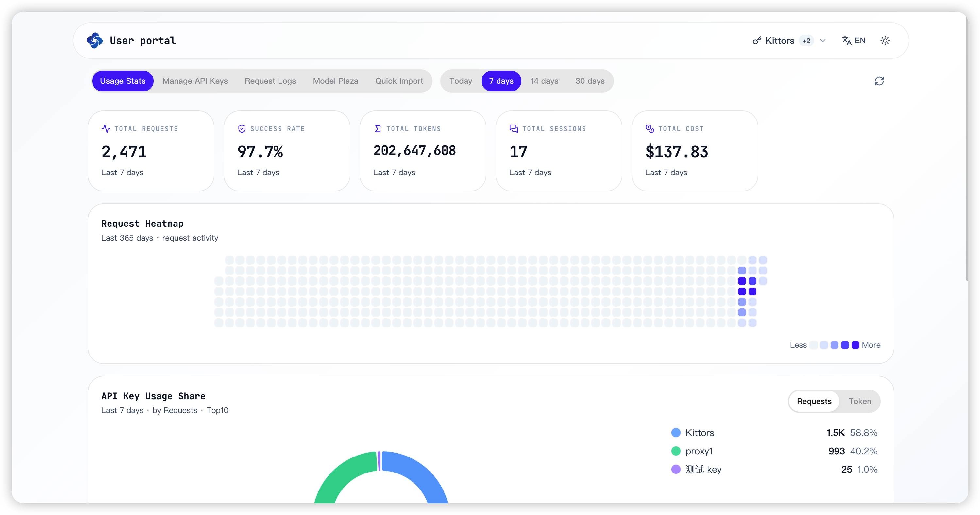Select the Usage Stats tab
The height and width of the screenshot is (515, 980).
coord(123,81)
